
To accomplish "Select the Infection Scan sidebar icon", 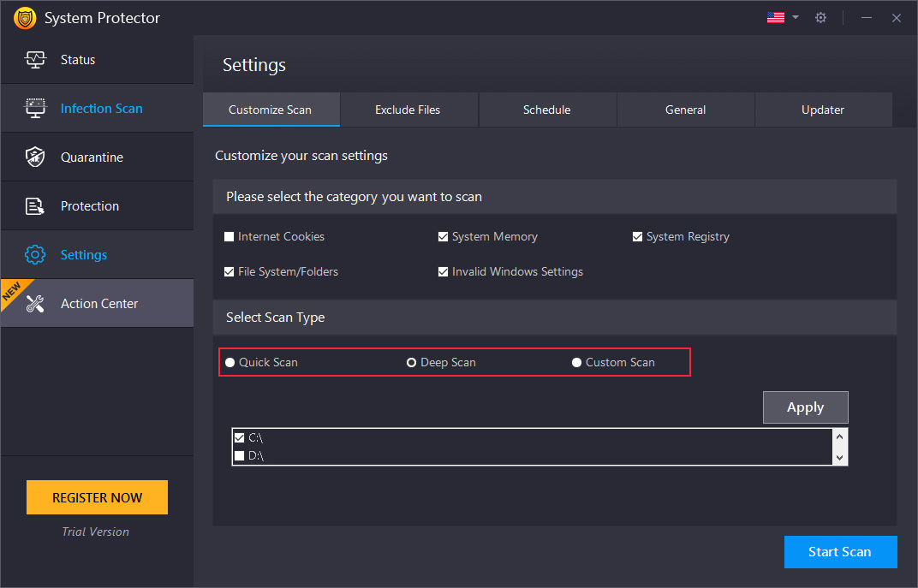I will (x=35, y=108).
